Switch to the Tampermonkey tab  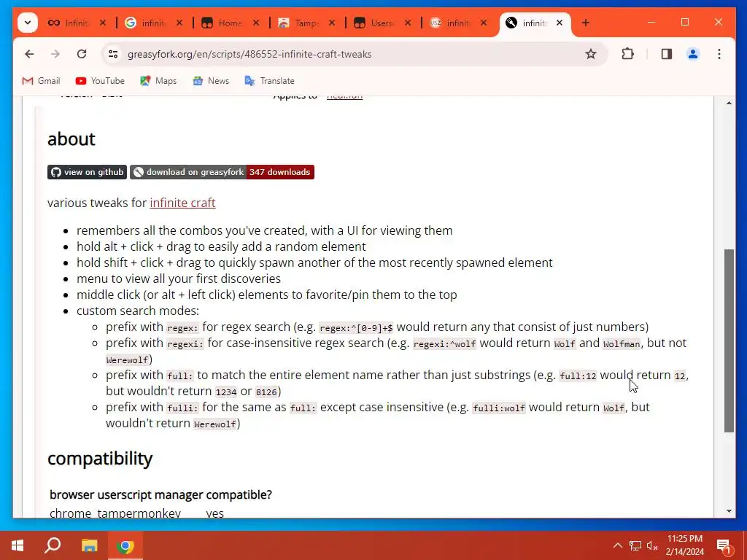click(298, 23)
